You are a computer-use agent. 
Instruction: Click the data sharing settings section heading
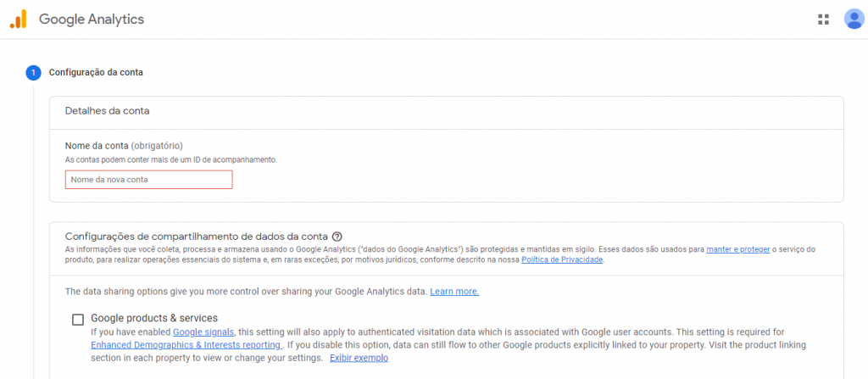[x=196, y=237]
